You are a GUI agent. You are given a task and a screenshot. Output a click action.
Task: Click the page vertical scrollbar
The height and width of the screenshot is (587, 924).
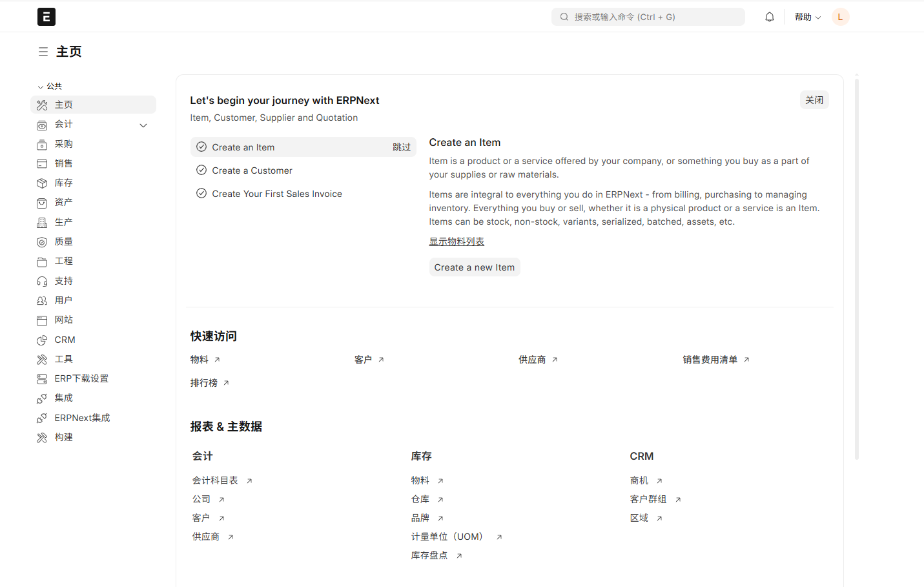click(x=857, y=268)
